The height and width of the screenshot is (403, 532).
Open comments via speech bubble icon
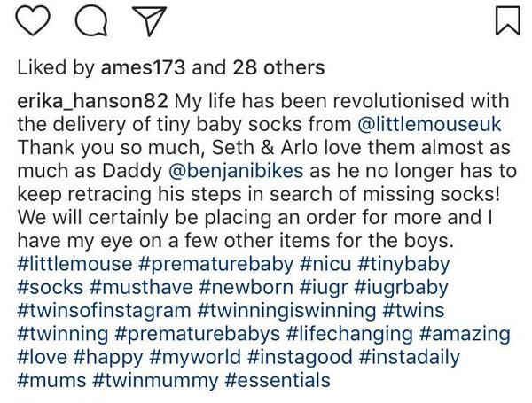(x=89, y=19)
